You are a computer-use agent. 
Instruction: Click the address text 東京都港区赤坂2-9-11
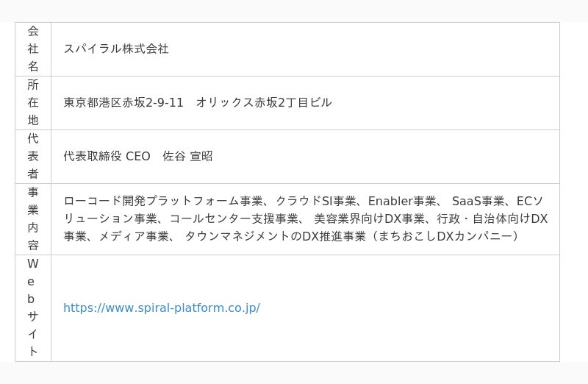coord(123,102)
